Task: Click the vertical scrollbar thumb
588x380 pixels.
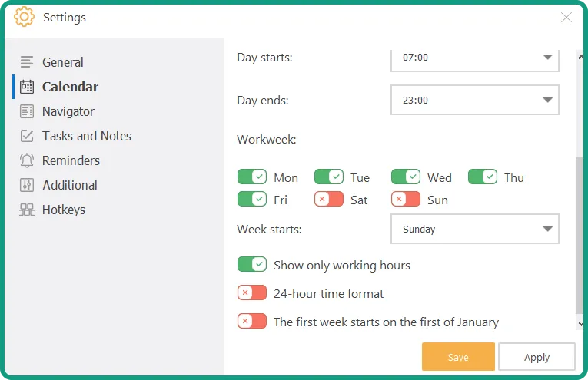Action: tap(580, 234)
